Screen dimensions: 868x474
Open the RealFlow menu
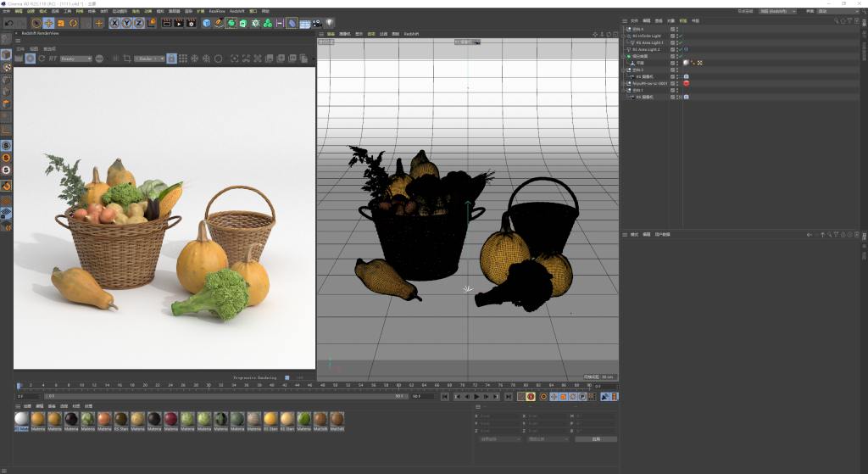coord(217,11)
